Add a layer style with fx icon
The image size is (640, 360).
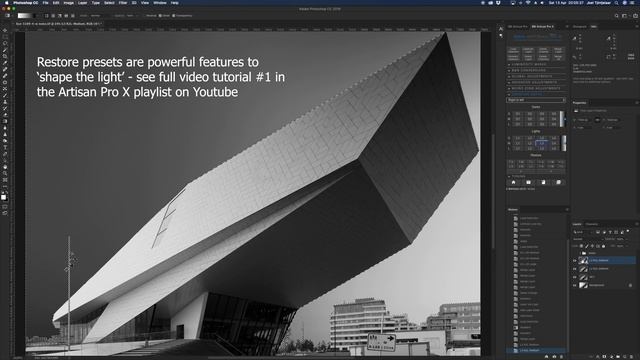598,356
